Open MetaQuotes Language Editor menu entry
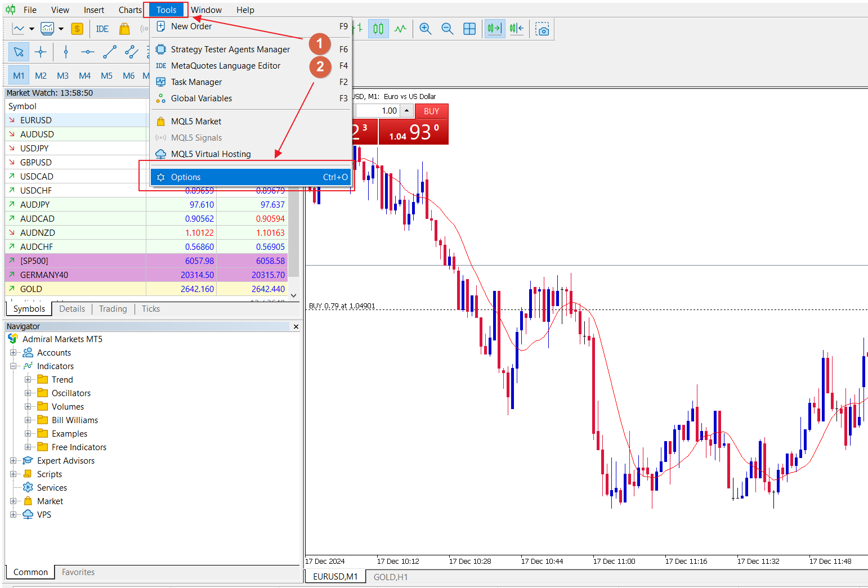 coord(251,66)
